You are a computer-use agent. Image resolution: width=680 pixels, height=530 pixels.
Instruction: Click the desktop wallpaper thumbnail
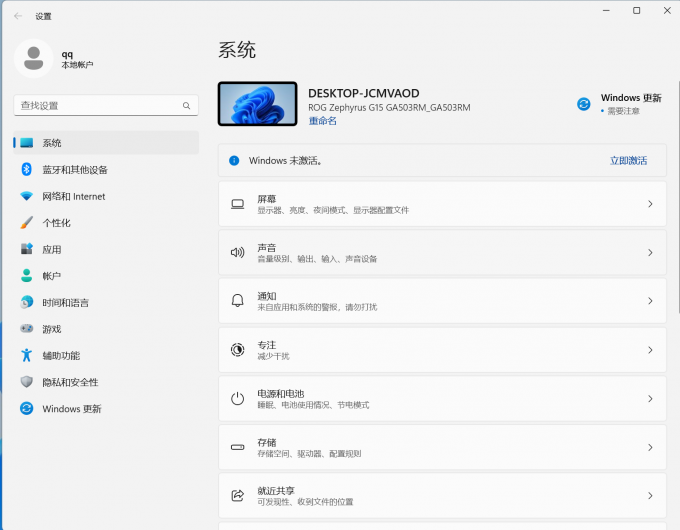click(257, 104)
